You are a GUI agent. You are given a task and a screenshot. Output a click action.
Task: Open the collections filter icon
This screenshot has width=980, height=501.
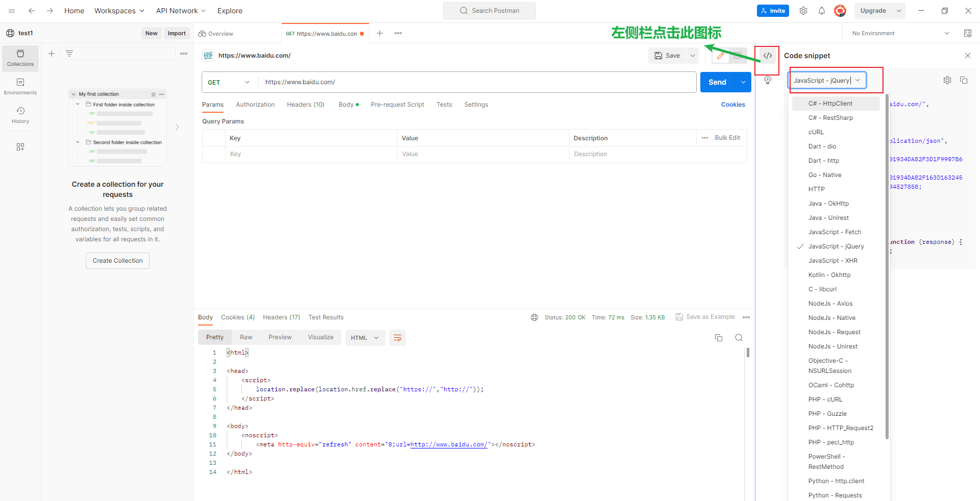click(x=69, y=54)
